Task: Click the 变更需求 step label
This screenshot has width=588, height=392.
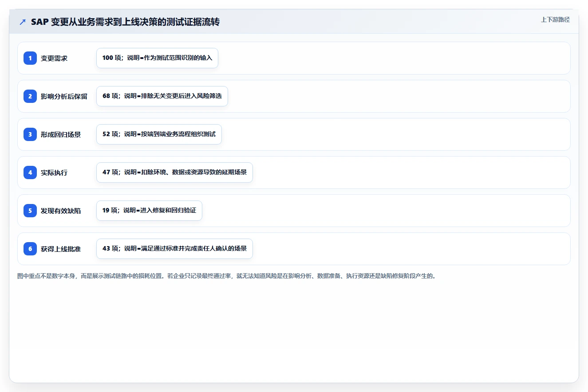Action: click(x=54, y=58)
